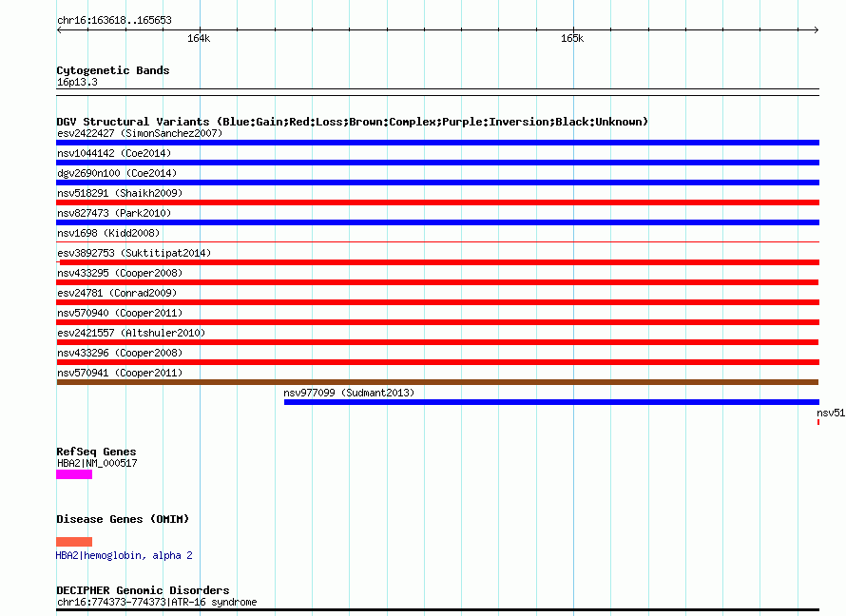Open variant nsv518291 (Shaikh2009) label
The height and width of the screenshot is (616, 846).
pos(120,193)
